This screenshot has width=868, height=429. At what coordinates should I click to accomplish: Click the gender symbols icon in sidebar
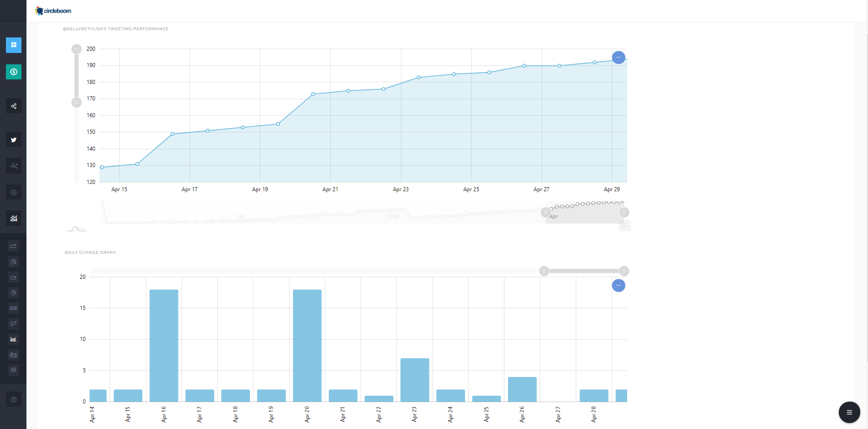tap(14, 324)
